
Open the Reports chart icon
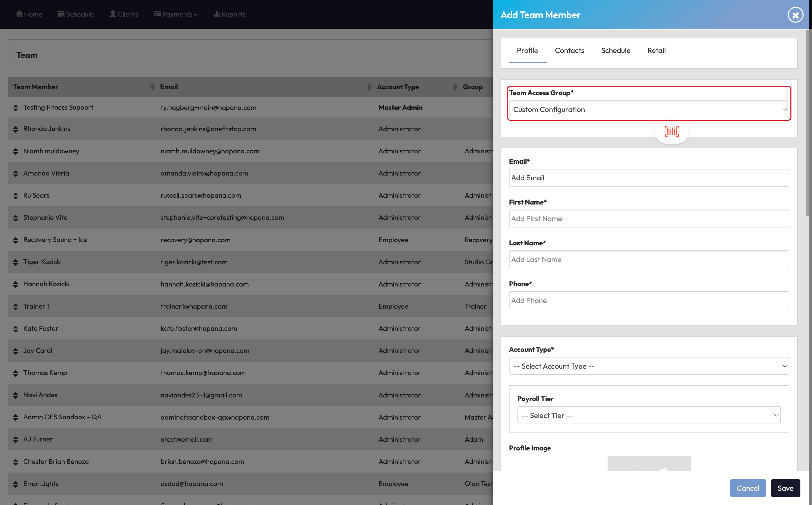pyautogui.click(x=217, y=14)
